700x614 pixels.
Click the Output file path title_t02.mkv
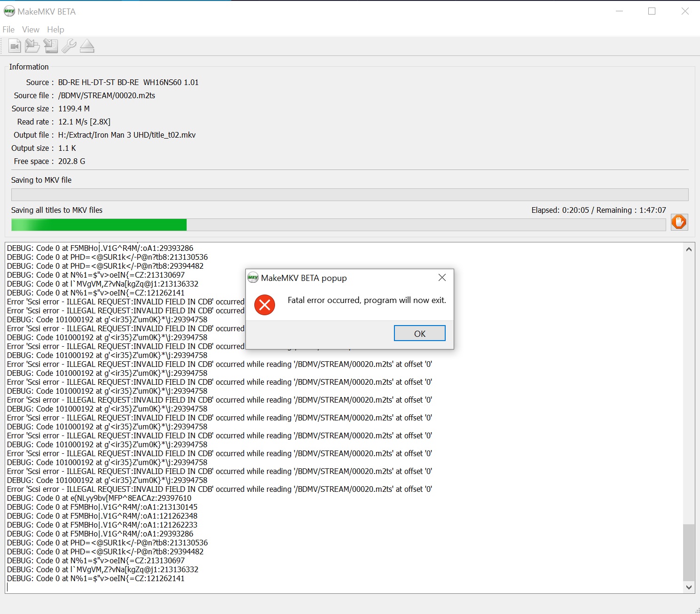(x=127, y=135)
